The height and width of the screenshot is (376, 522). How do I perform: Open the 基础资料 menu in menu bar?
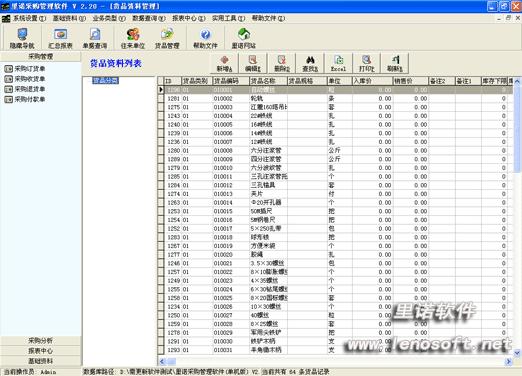coord(69,18)
